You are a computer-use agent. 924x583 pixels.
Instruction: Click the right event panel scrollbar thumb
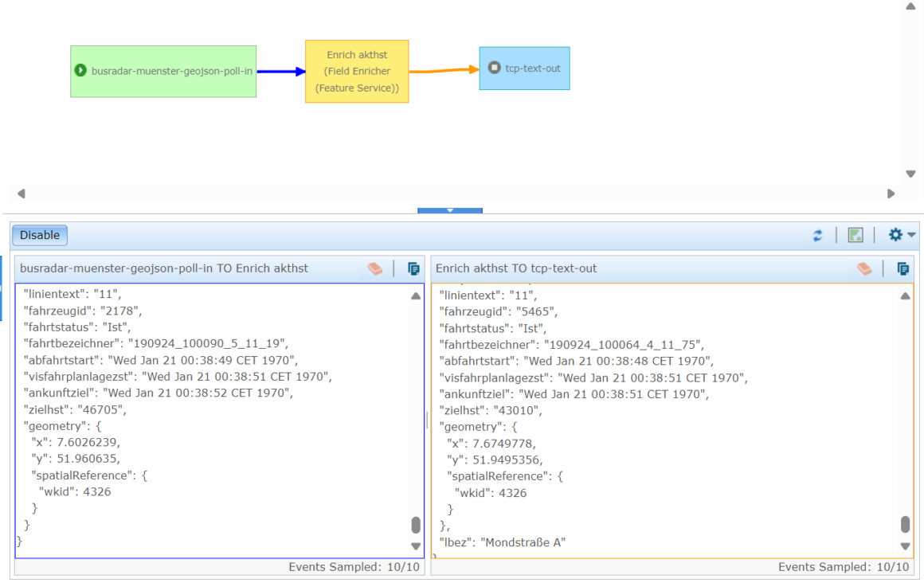point(905,524)
